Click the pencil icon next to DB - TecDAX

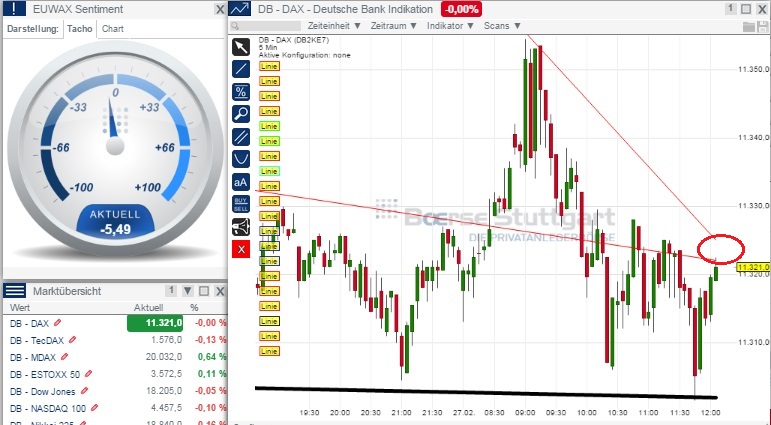(73, 340)
